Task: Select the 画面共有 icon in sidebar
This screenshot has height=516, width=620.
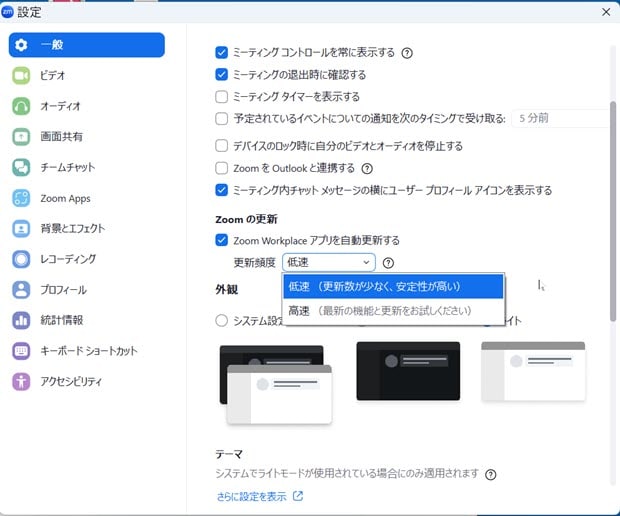Action: coord(22,136)
